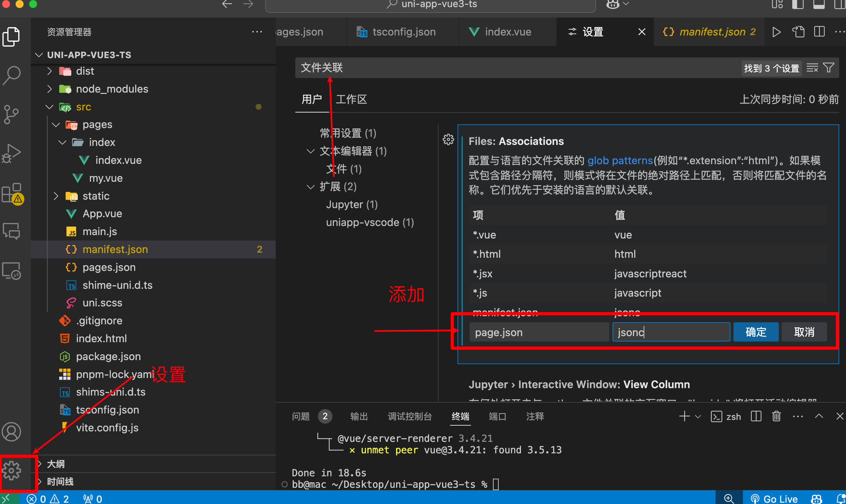Toggle primary side bar layout button
Viewport: 846px width, 504px height.
click(798, 4)
